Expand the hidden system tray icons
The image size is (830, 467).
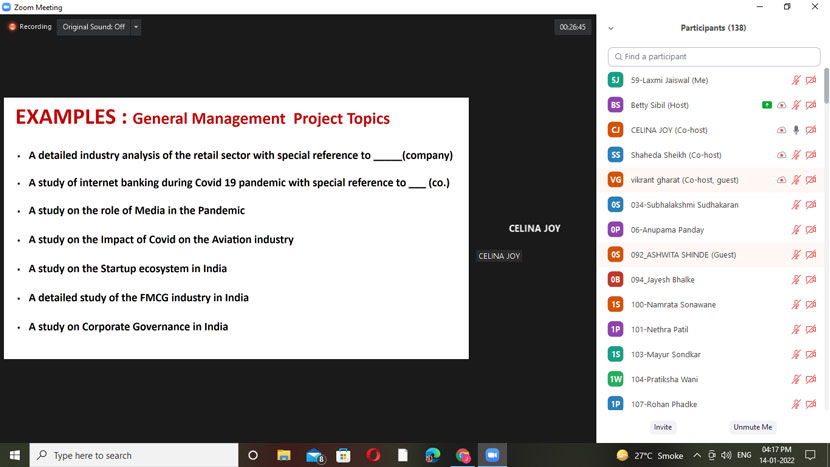coord(697,455)
